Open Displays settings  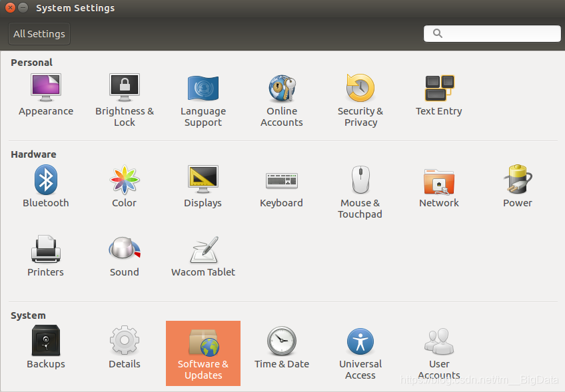coord(203,186)
